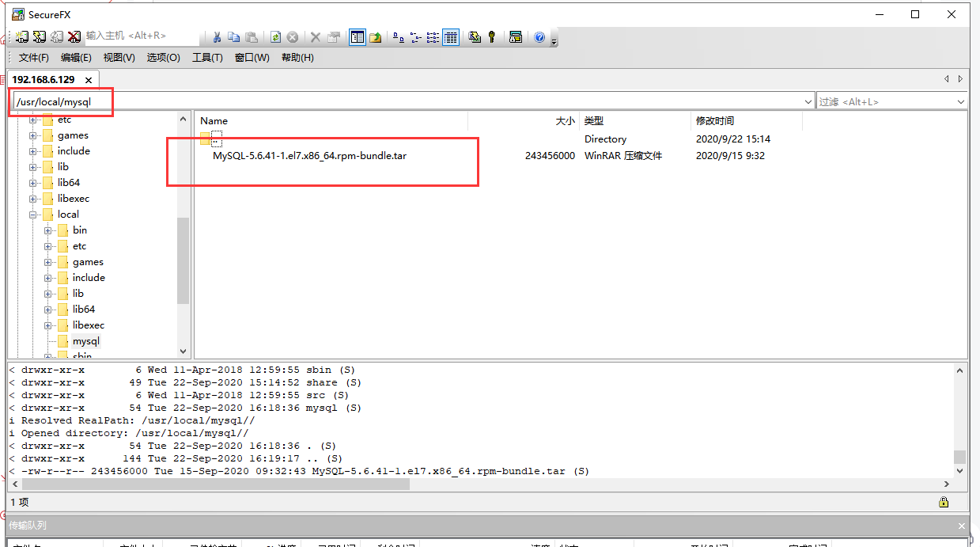Switch to list view icon

click(x=433, y=36)
